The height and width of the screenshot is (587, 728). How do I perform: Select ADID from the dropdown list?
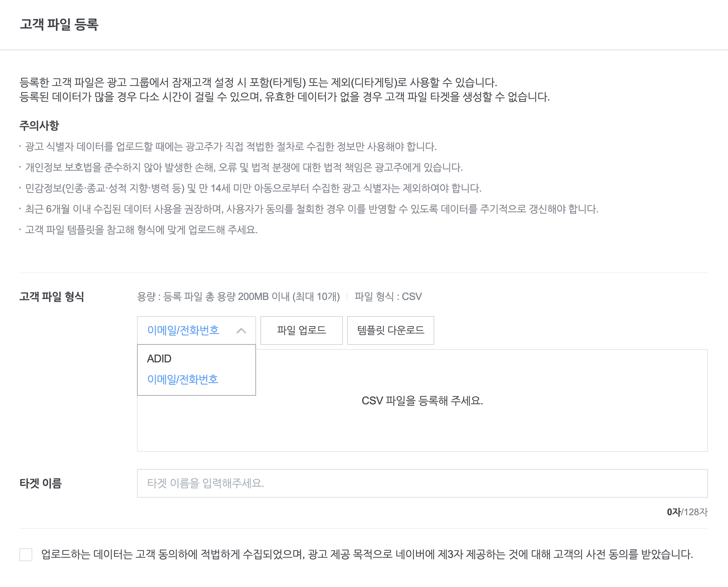point(159,358)
